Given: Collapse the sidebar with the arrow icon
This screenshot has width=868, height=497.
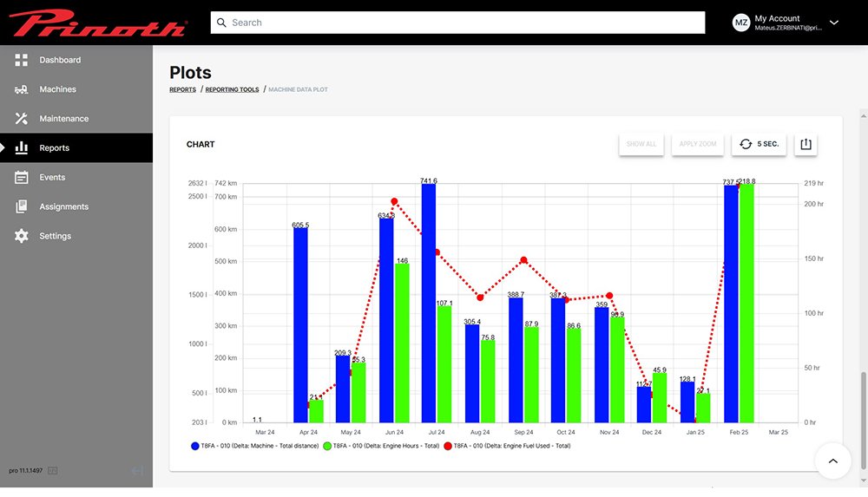Looking at the screenshot, I should point(137,470).
